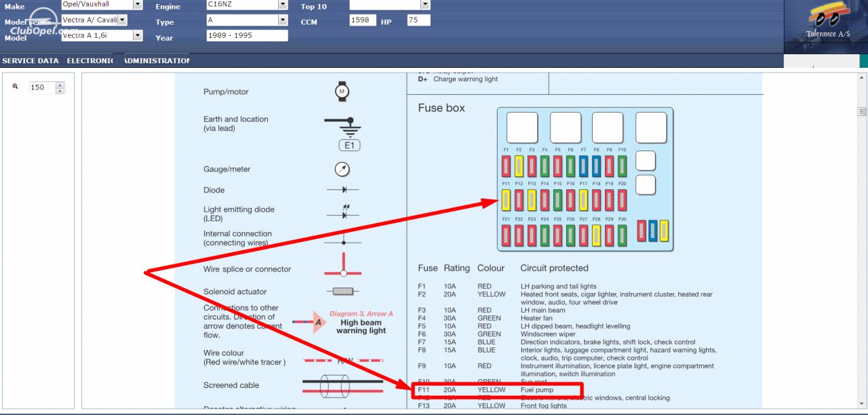Screen dimensions: 868x415
Task: Click the yellow F11 fuse in diagram
Action: pos(506,200)
